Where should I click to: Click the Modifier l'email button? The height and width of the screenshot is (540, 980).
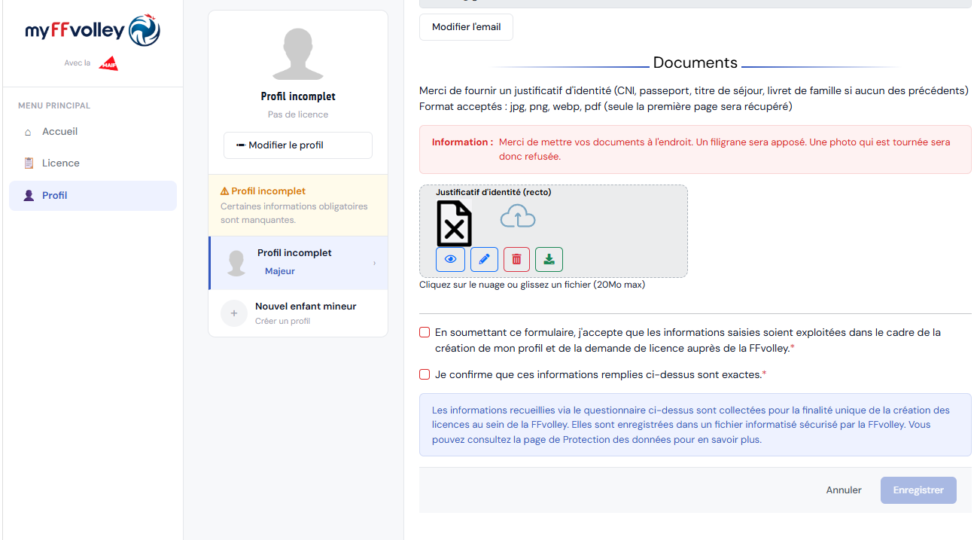(466, 27)
